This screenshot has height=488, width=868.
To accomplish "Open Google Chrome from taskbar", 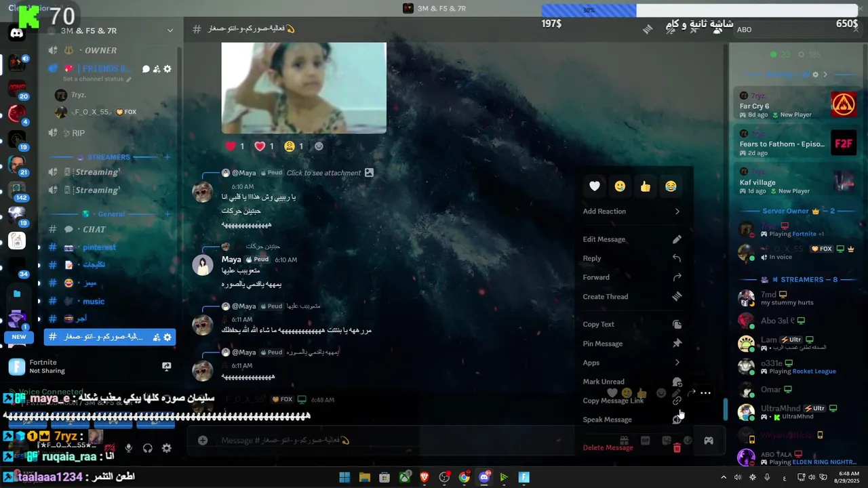I will coord(464,477).
